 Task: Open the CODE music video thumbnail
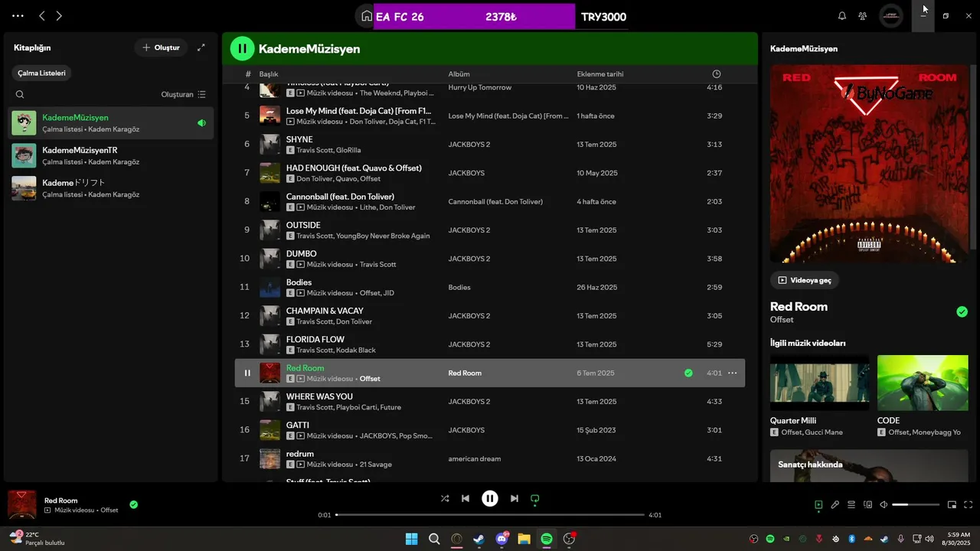[923, 383]
